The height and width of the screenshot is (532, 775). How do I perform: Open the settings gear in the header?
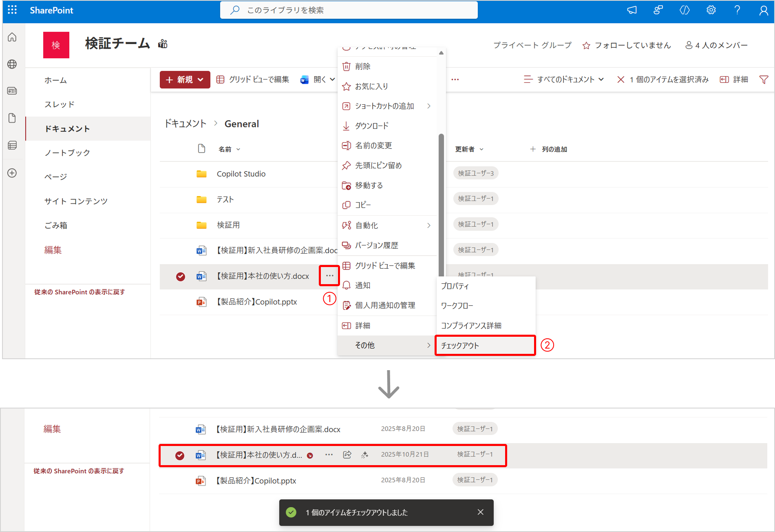tap(711, 10)
